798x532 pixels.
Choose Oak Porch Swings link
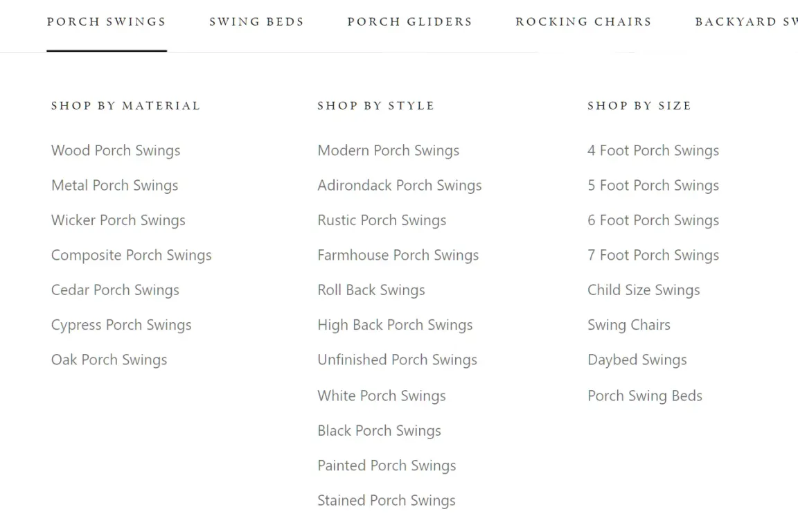click(x=109, y=360)
